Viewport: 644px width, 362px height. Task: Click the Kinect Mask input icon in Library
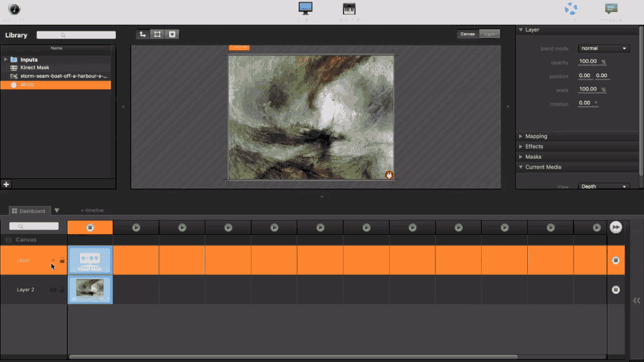[13, 68]
